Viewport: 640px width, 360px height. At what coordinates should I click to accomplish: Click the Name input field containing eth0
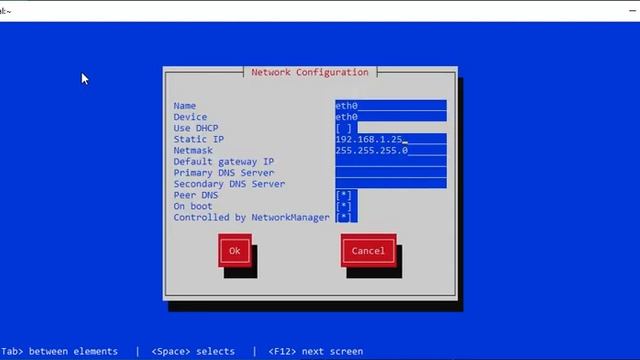(x=391, y=106)
